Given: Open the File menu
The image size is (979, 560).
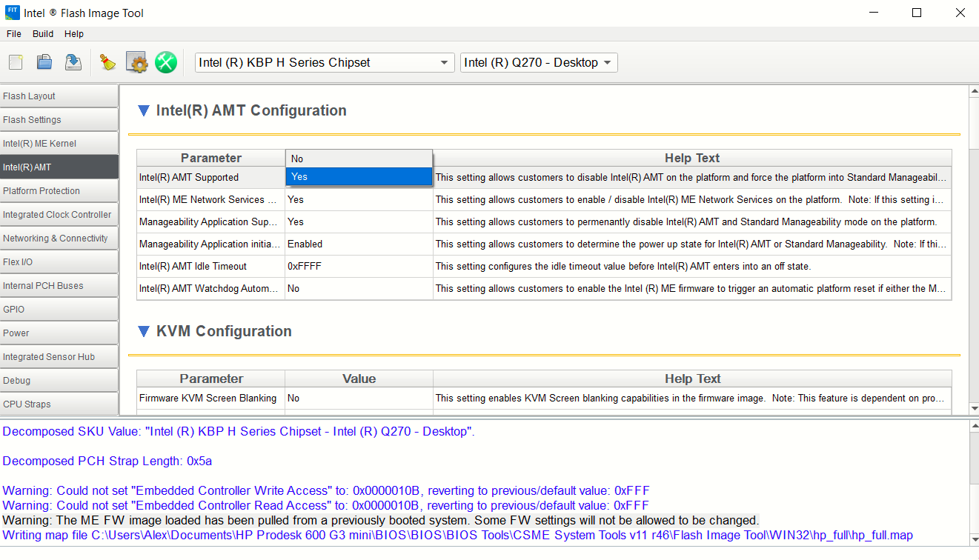Looking at the screenshot, I should 14,34.
